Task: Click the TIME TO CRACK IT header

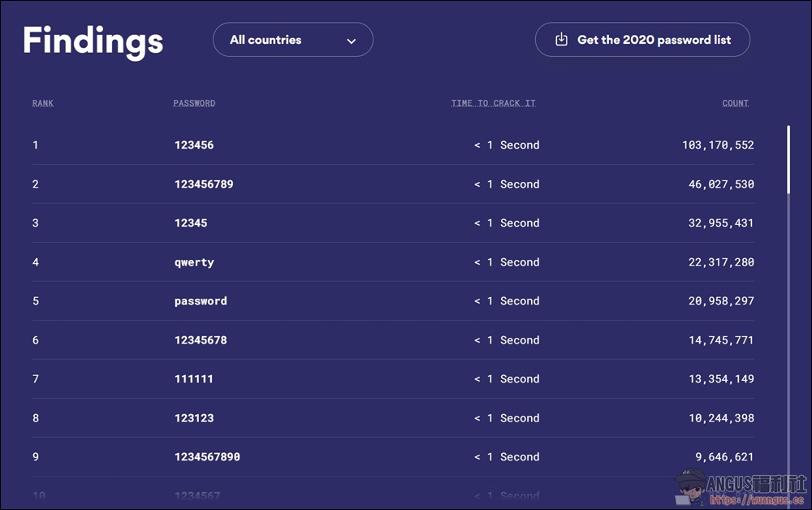Action: [493, 103]
